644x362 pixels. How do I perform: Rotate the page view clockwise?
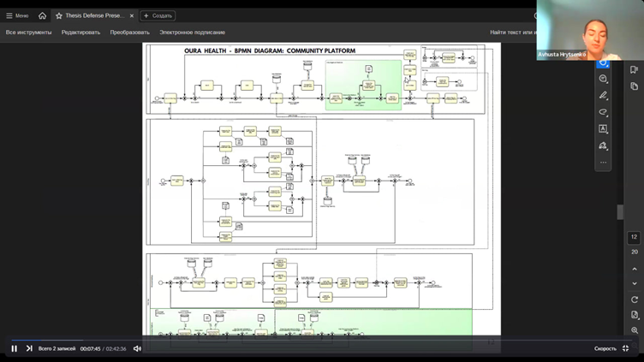(635, 300)
